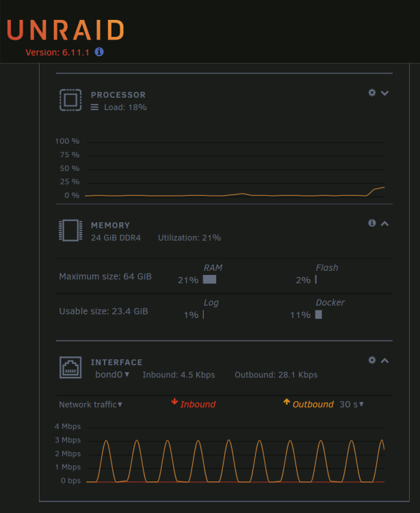
Task: Open the 30 s time range dropdown
Action: (352, 404)
